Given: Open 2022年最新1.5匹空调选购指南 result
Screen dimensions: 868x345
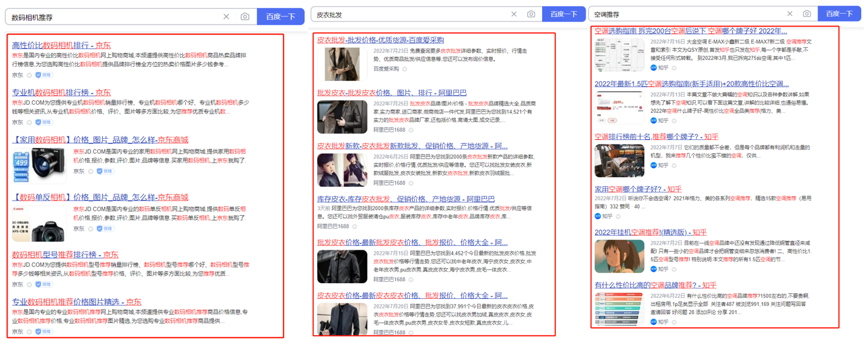Looking at the screenshot, I should (692, 84).
